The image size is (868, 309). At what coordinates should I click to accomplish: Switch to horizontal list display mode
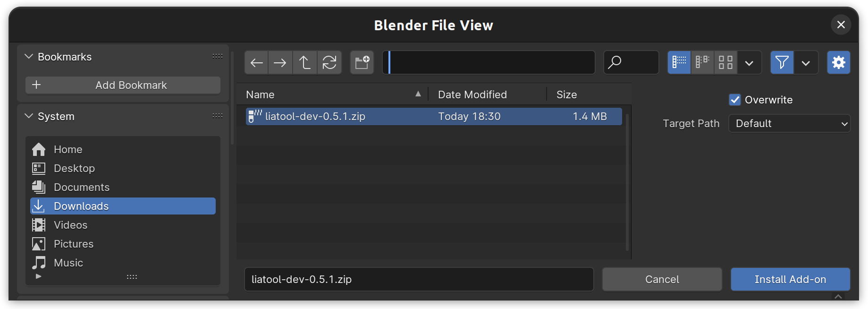click(x=702, y=62)
